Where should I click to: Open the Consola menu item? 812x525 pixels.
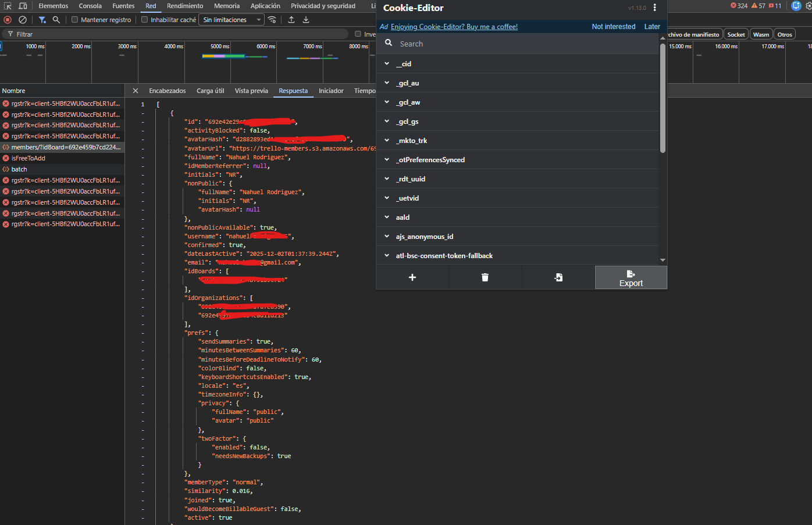click(x=90, y=6)
